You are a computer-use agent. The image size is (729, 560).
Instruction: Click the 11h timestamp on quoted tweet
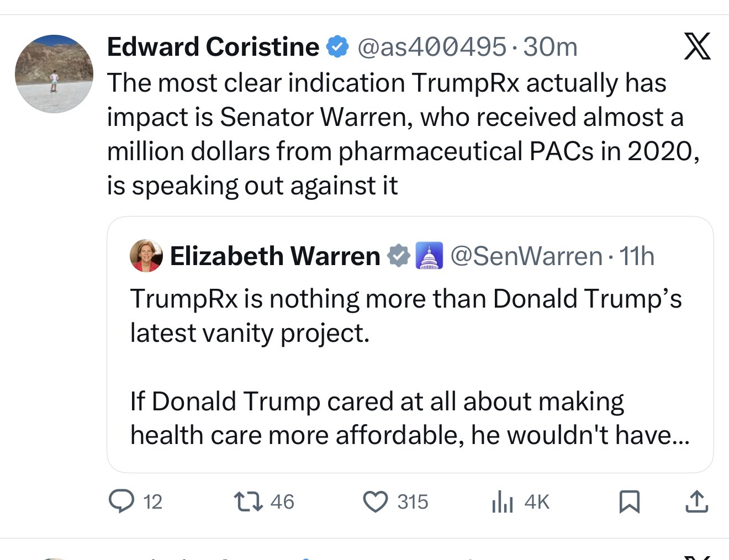point(636,256)
